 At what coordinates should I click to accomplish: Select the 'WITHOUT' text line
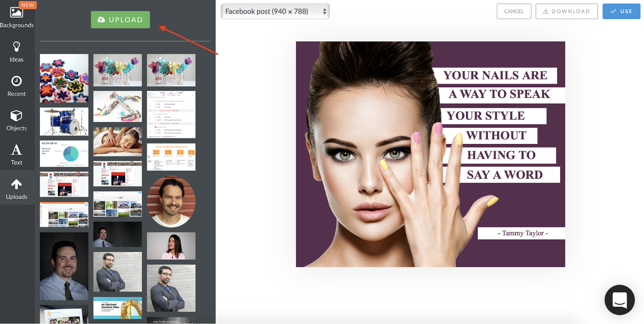(x=496, y=136)
